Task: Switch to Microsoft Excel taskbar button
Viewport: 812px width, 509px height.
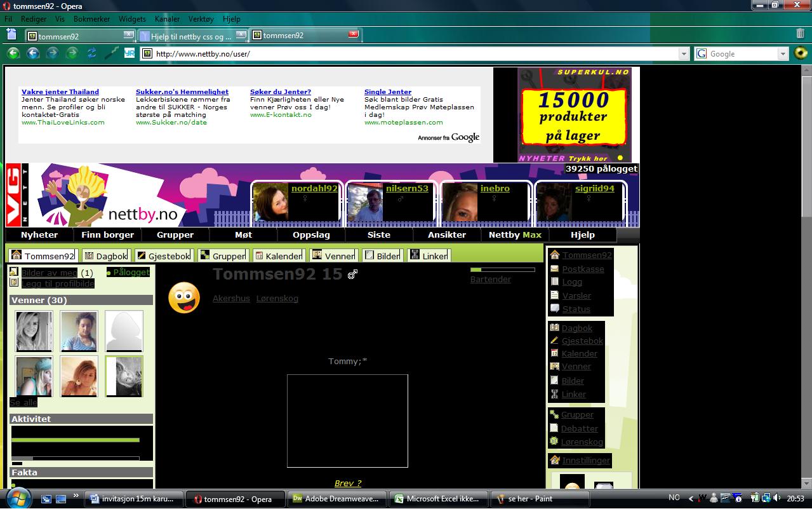Action: coord(438,499)
